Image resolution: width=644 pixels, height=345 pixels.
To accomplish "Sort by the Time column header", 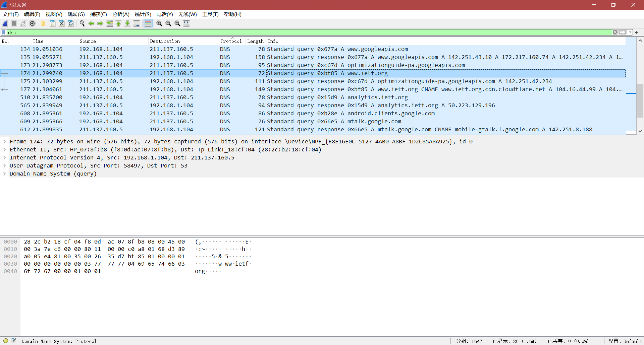I will [54, 41].
